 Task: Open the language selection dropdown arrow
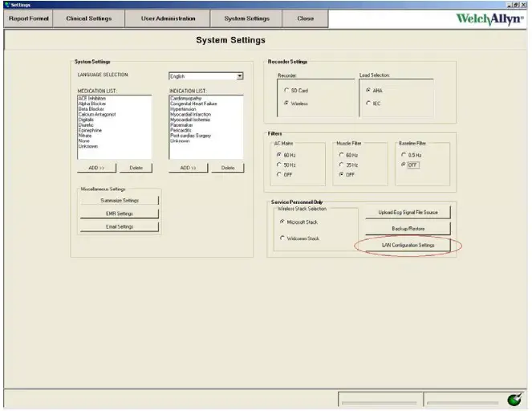pos(240,76)
